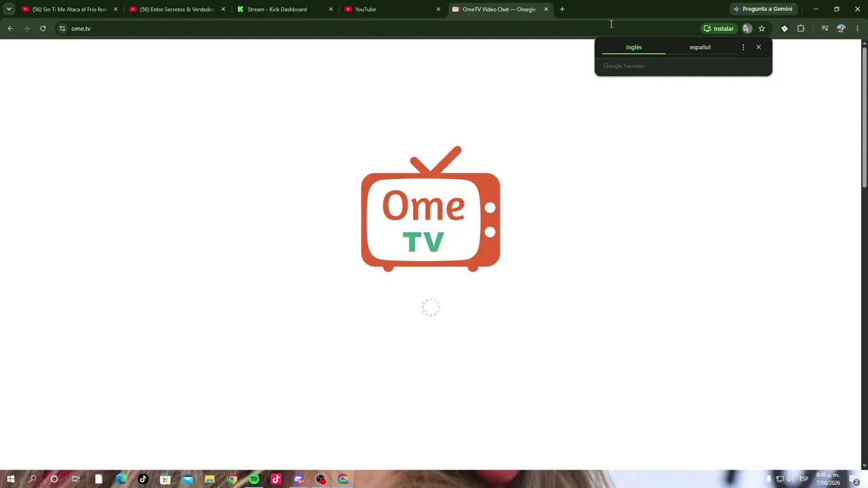868x488 pixels.
Task: Select the OmeTV Video Chat tab
Action: (x=500, y=9)
